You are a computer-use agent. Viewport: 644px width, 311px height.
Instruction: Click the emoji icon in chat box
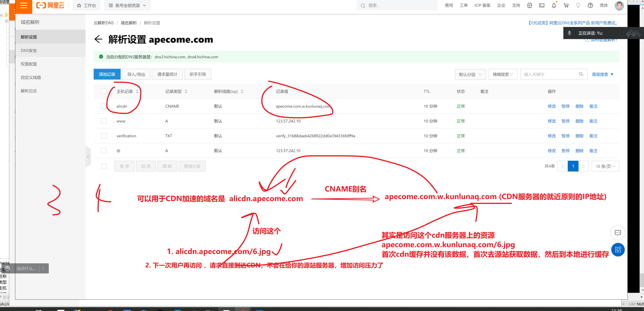pyautogui.click(x=7, y=268)
